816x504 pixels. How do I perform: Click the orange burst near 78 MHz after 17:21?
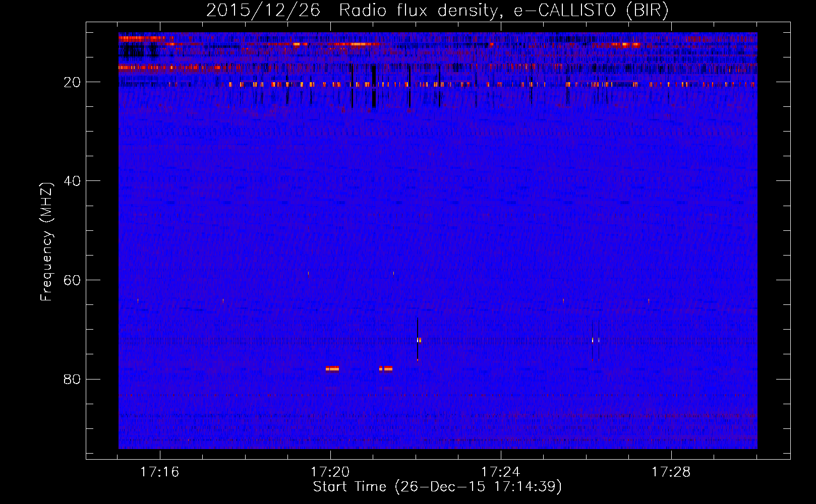[x=386, y=368]
